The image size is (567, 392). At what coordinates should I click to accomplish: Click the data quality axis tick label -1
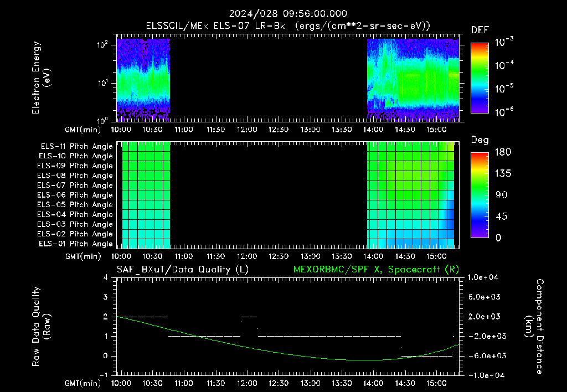104,375
